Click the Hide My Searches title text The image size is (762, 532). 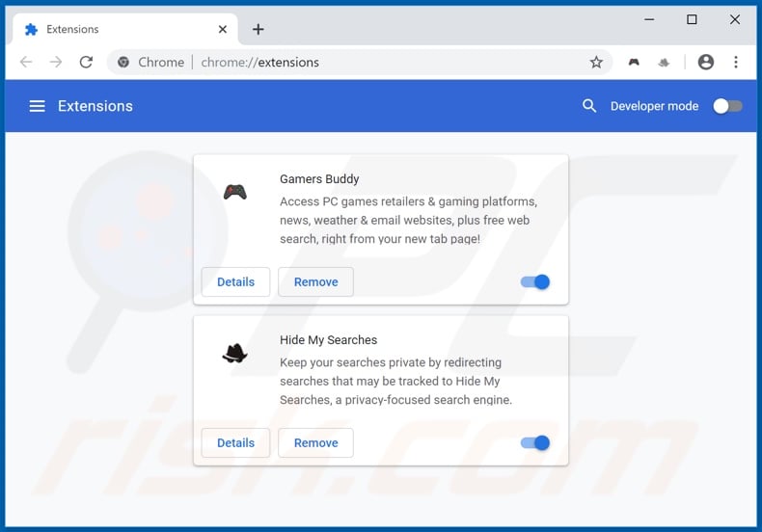pyautogui.click(x=329, y=340)
